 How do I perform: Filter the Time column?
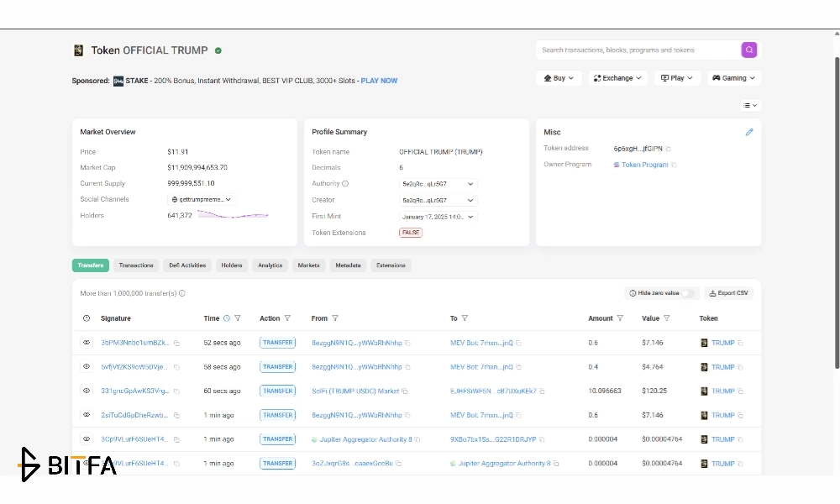pos(238,318)
